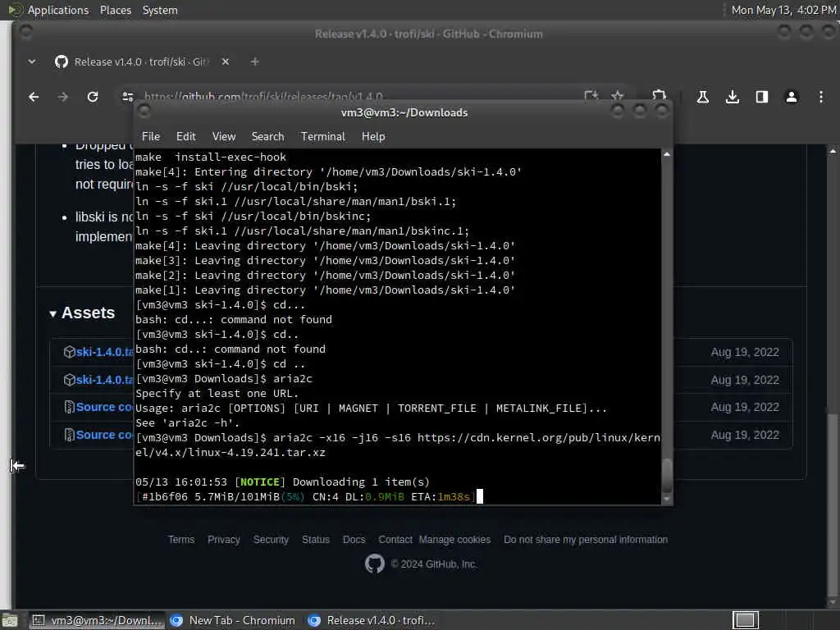Open GitHub Status footer link
840x630 pixels.
(316, 540)
